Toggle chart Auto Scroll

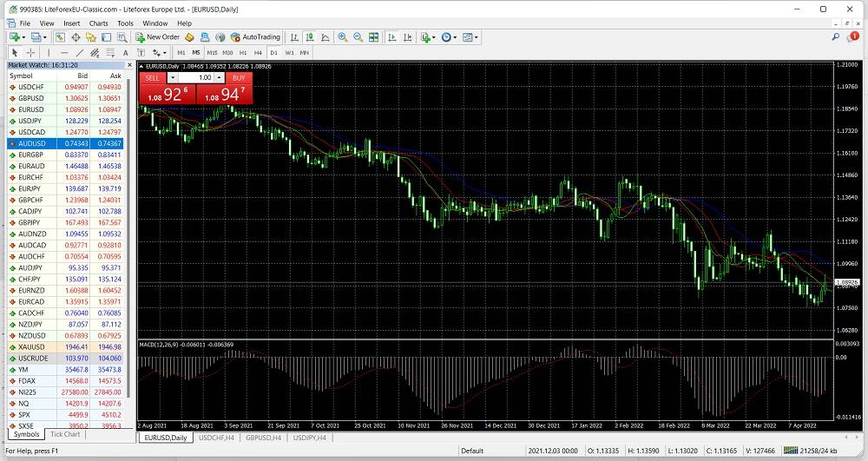[392, 37]
